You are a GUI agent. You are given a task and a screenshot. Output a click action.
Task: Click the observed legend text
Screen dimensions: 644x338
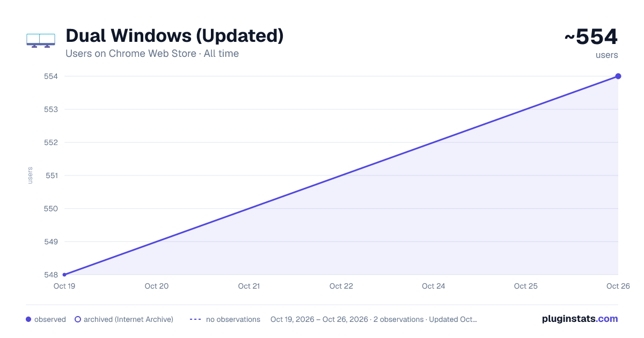pyautogui.click(x=50, y=319)
